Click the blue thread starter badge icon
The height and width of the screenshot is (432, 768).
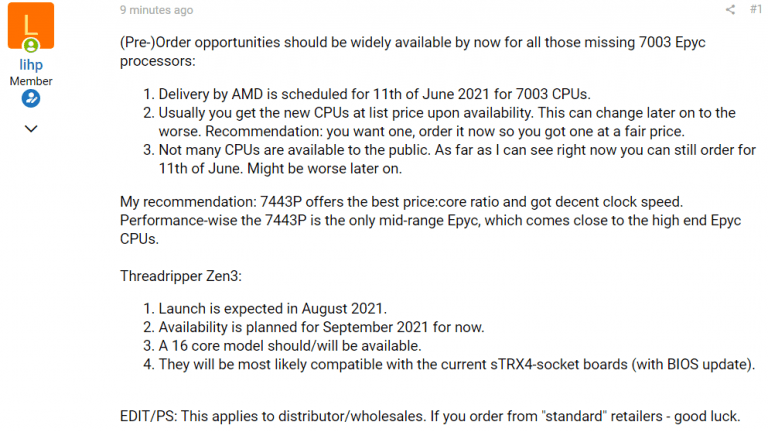[30, 98]
